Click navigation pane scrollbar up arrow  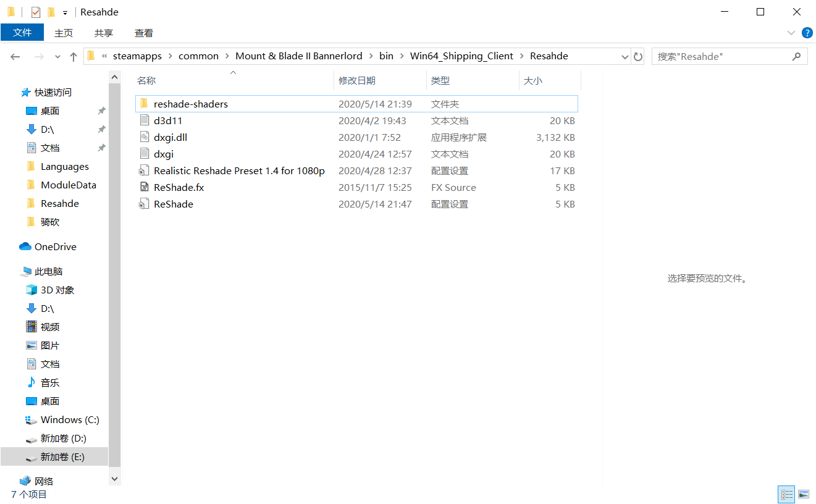pos(115,77)
